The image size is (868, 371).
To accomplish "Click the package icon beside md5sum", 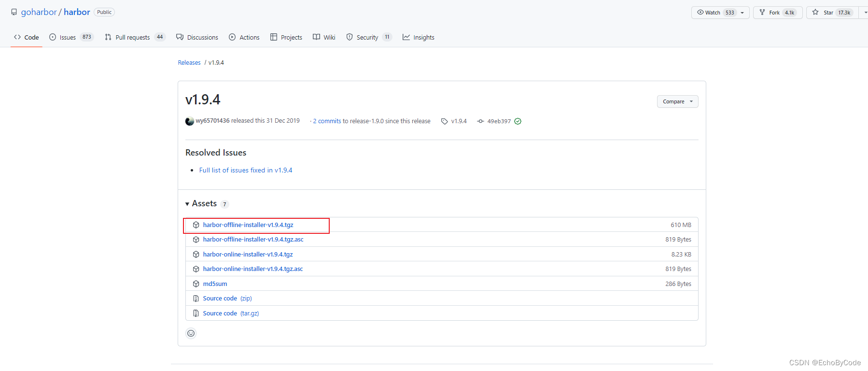I will point(196,284).
